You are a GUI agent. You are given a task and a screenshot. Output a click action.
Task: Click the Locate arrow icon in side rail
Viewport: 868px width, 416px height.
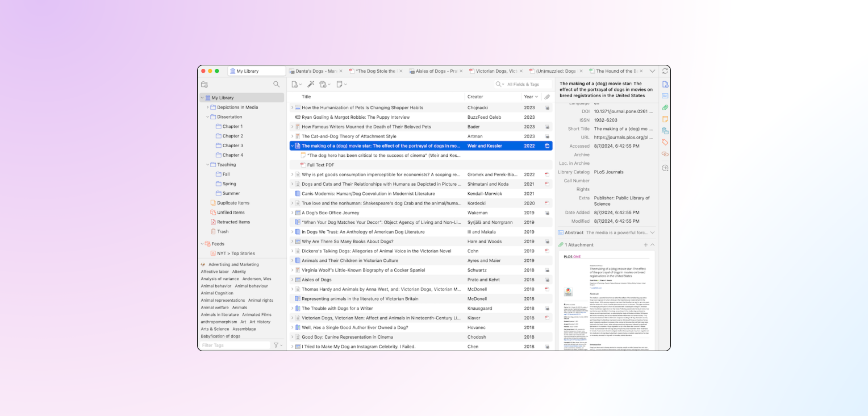[665, 168]
